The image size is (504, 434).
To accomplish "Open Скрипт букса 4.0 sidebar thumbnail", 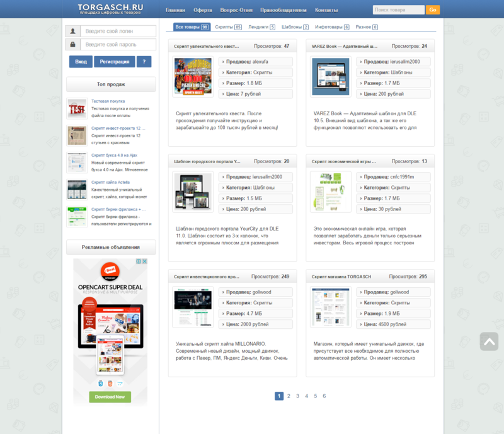I will point(77,163).
